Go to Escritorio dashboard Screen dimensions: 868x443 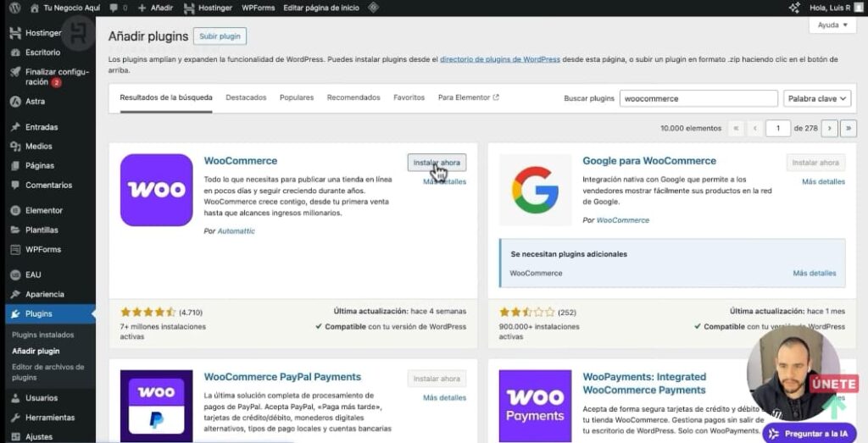tap(42, 53)
